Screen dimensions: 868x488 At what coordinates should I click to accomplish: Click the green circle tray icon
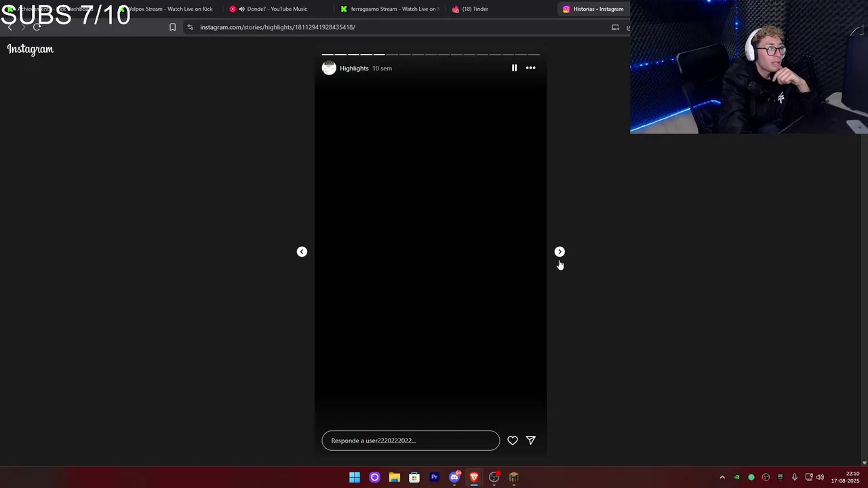(751, 477)
